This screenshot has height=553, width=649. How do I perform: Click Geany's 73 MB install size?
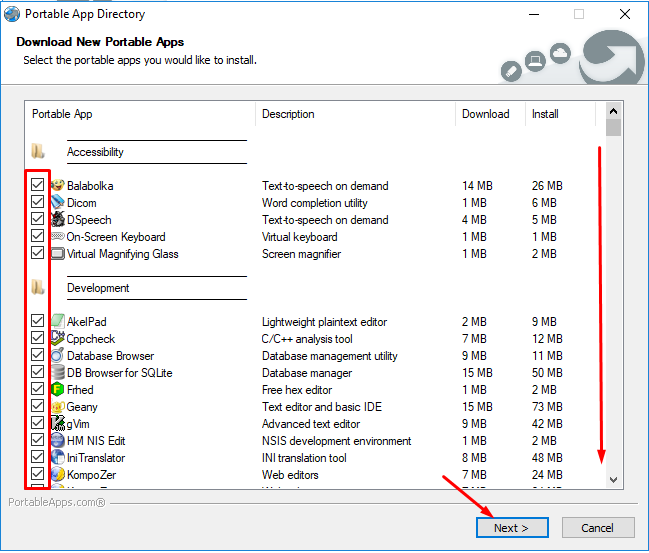coord(547,407)
